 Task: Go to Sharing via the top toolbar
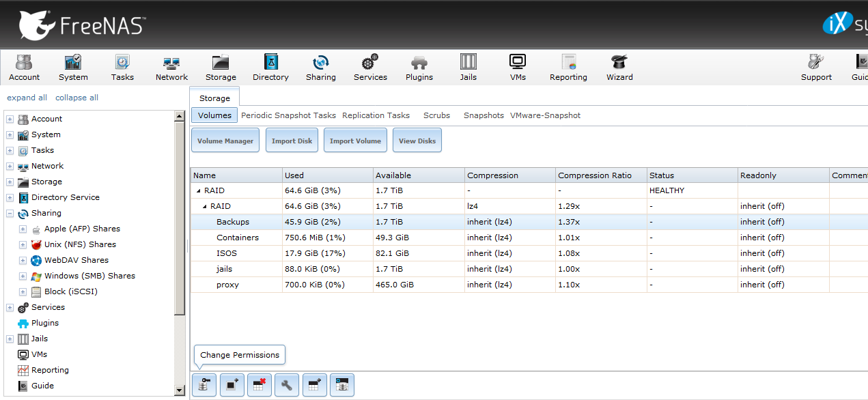tap(321, 68)
